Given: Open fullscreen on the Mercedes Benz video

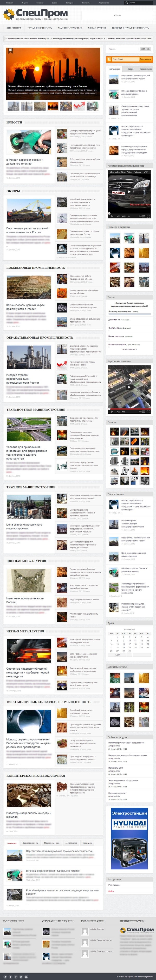Looking at the screenshot, I should tap(149, 216).
